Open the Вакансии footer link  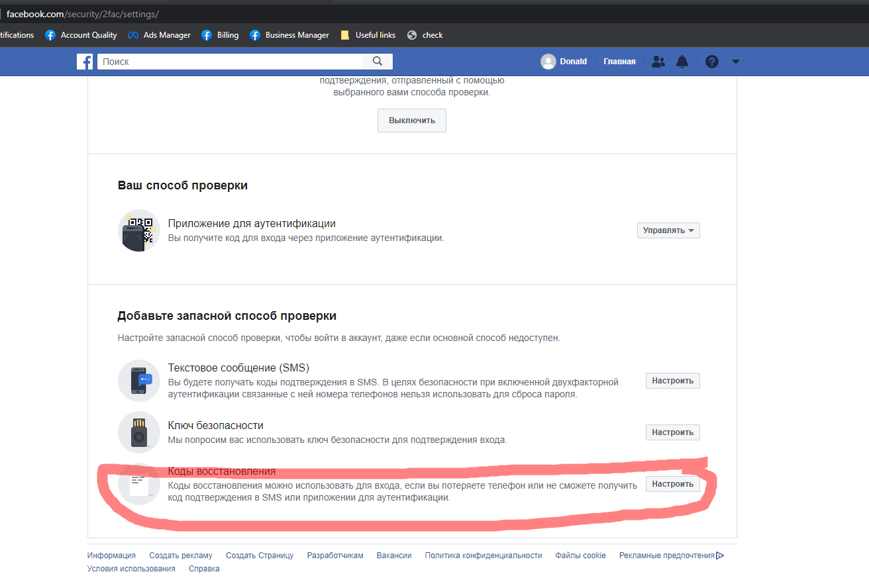tap(394, 556)
